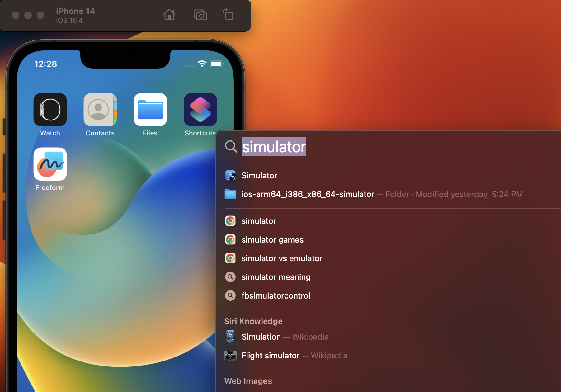Open the Contacts app

(x=100, y=110)
